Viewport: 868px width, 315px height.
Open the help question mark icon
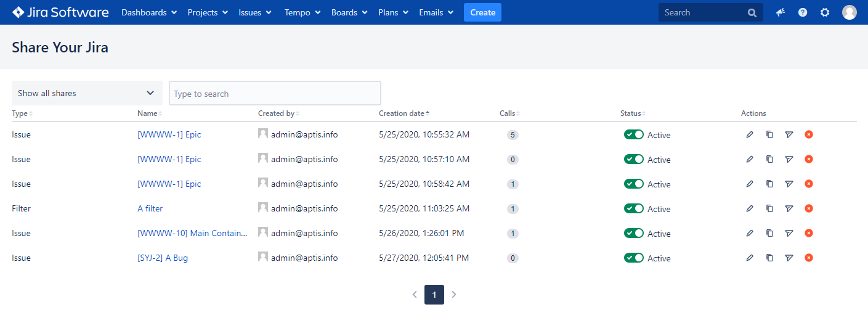[x=803, y=12]
